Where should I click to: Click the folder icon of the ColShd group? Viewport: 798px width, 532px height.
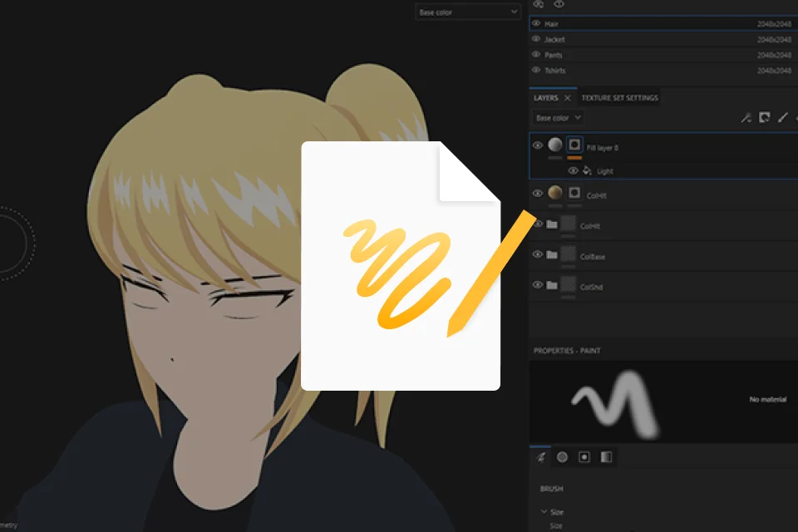coord(552,286)
